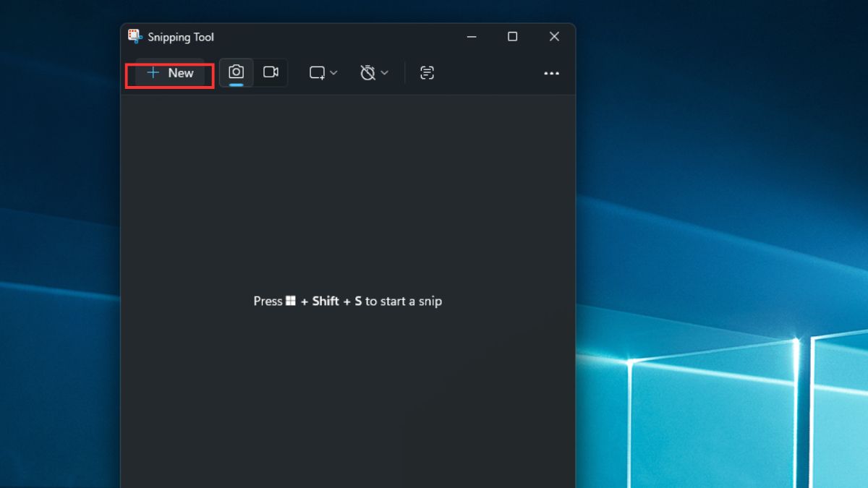The image size is (868, 488).
Task: Open the Text actions tool
Action: pos(427,73)
